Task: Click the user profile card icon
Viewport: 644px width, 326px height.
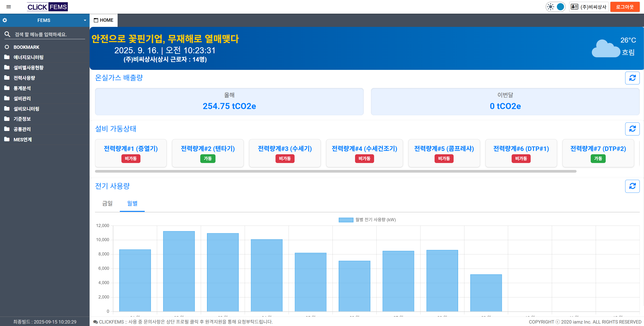Action: [575, 7]
